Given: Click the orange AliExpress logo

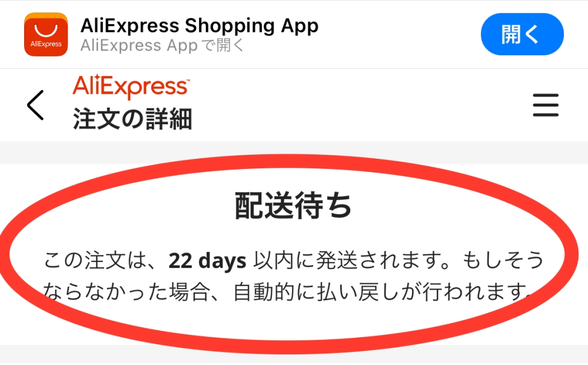Looking at the screenshot, I should (131, 87).
